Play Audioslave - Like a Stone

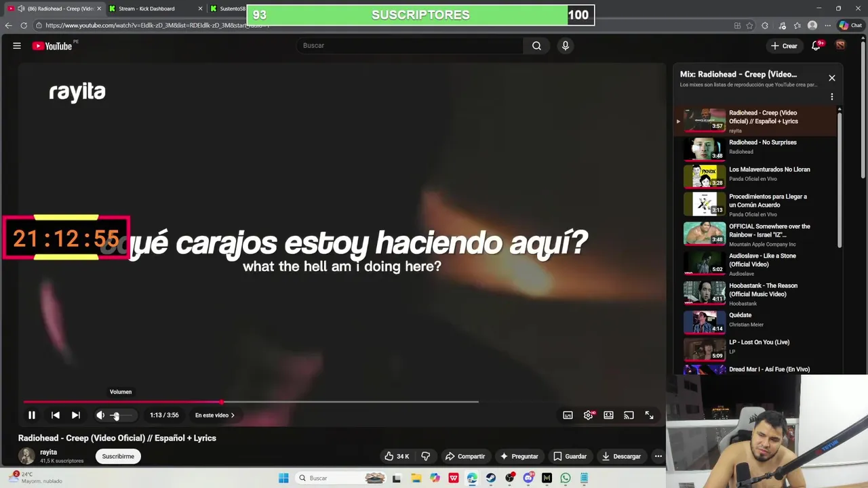pyautogui.click(x=756, y=264)
